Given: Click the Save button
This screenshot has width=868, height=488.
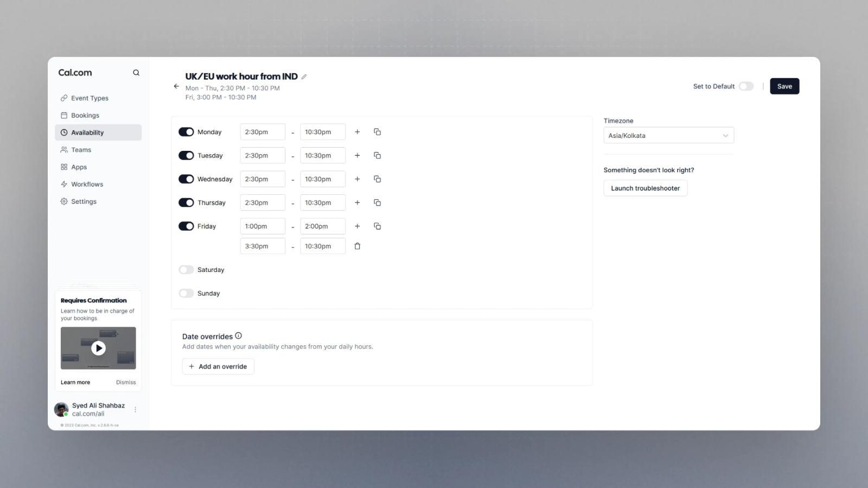Looking at the screenshot, I should point(784,86).
